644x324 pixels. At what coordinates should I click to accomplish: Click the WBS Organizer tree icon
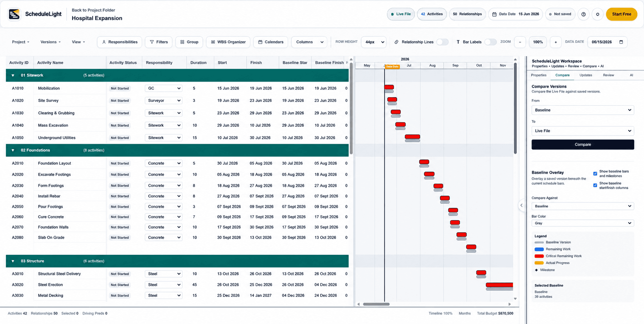tap(213, 42)
